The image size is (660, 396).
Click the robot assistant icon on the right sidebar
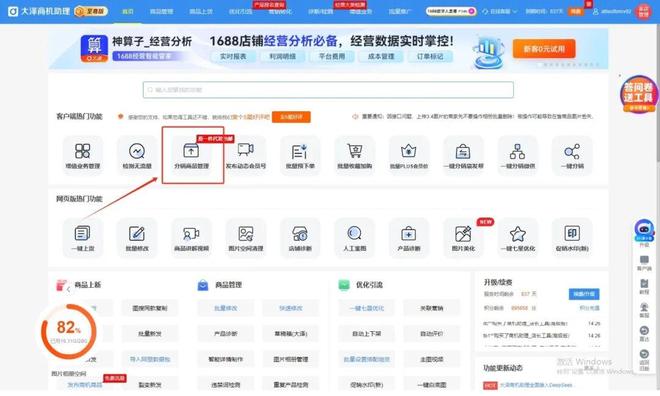click(x=644, y=230)
